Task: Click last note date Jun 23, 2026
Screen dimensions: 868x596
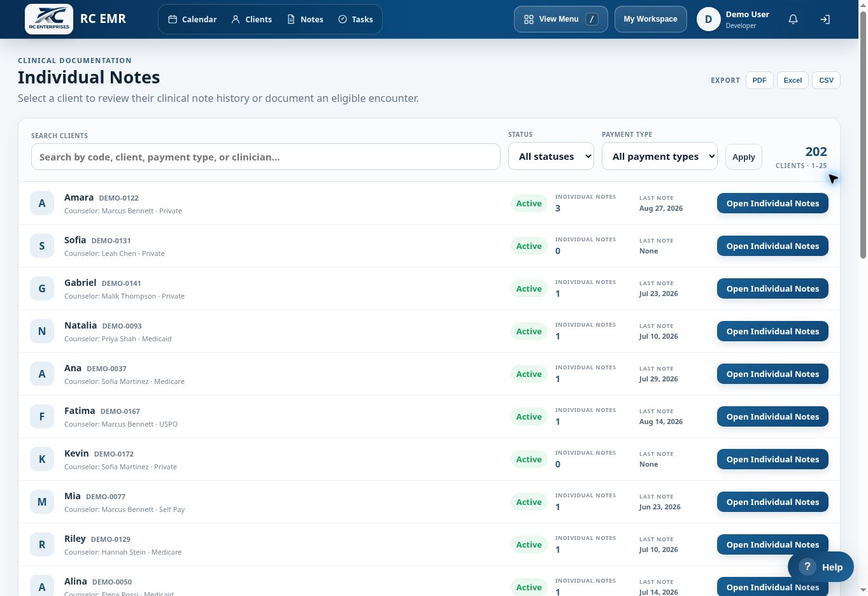Action: [660, 507]
